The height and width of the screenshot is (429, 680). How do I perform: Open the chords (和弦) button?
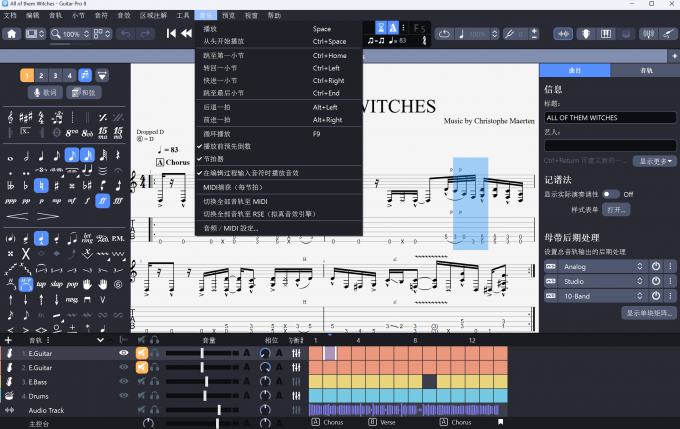point(84,92)
